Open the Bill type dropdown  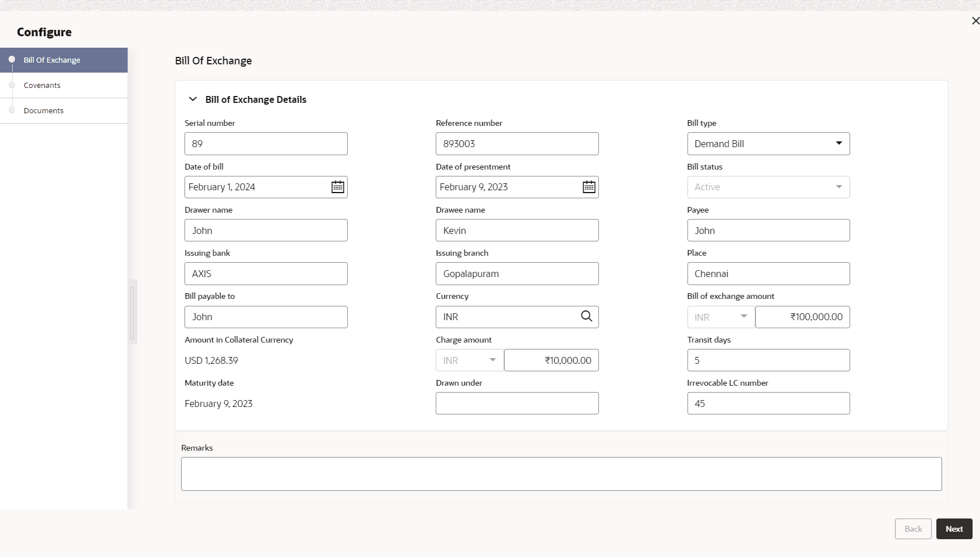768,144
